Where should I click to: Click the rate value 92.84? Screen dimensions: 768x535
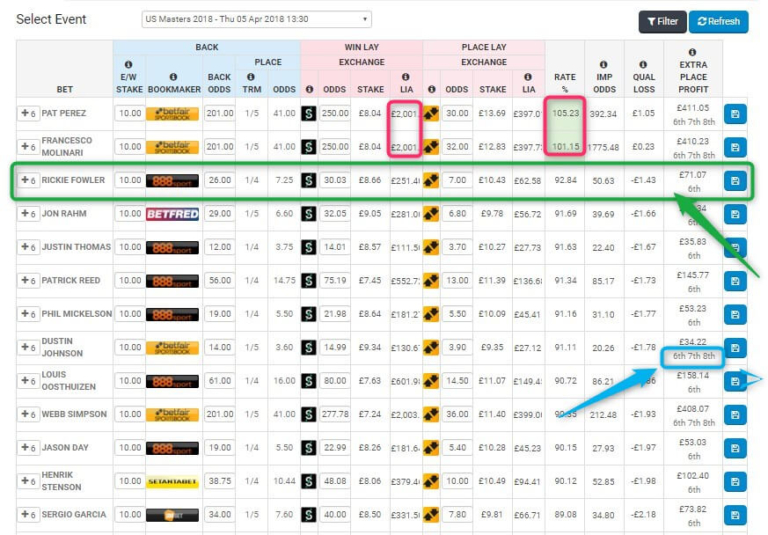click(565, 180)
